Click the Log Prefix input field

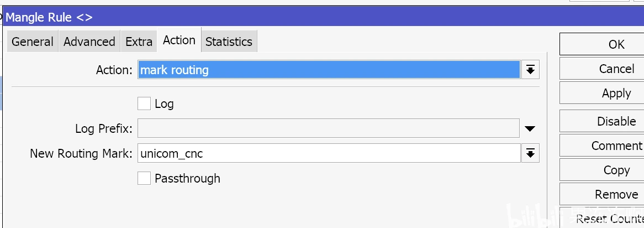click(x=328, y=129)
